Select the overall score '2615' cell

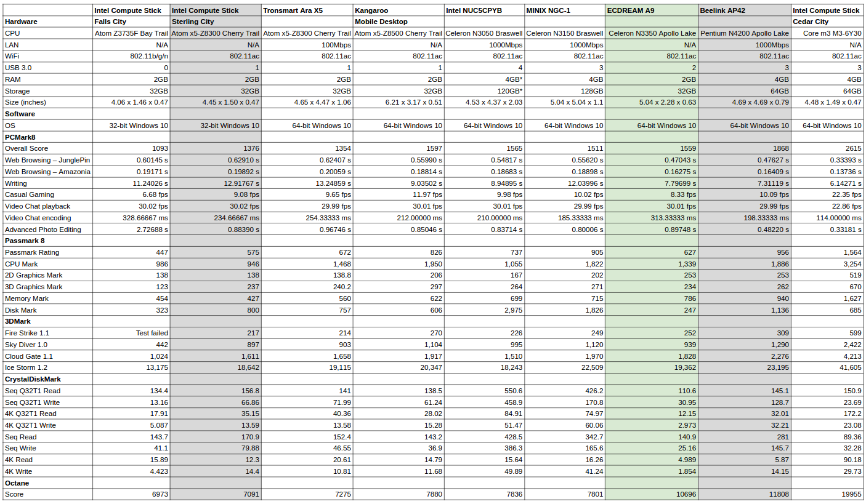(827, 148)
